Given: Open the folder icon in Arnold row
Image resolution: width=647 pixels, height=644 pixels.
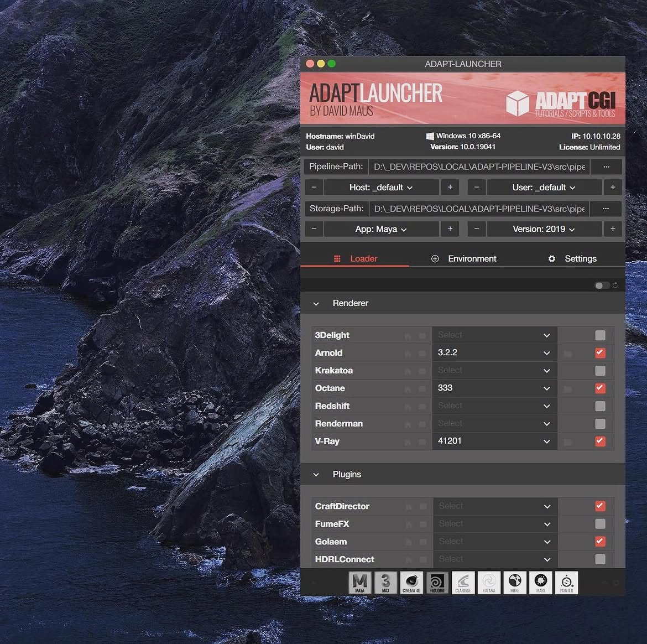Looking at the screenshot, I should pos(568,354).
